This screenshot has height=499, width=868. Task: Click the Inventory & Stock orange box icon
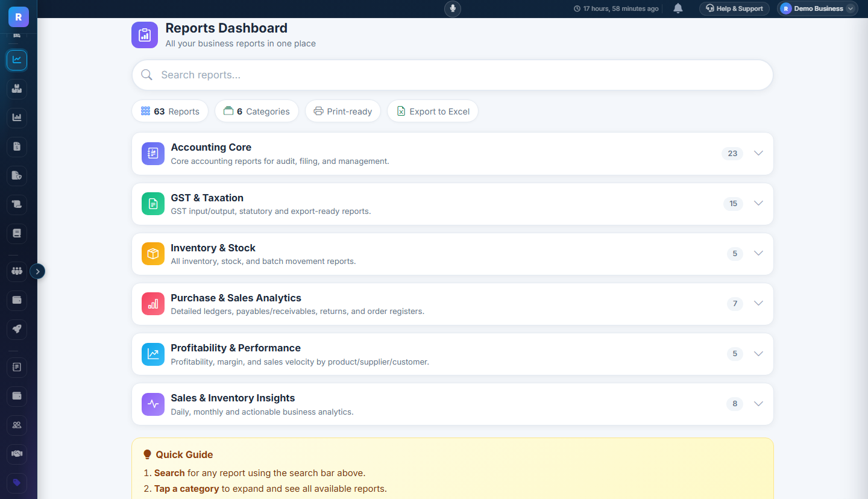(x=153, y=254)
